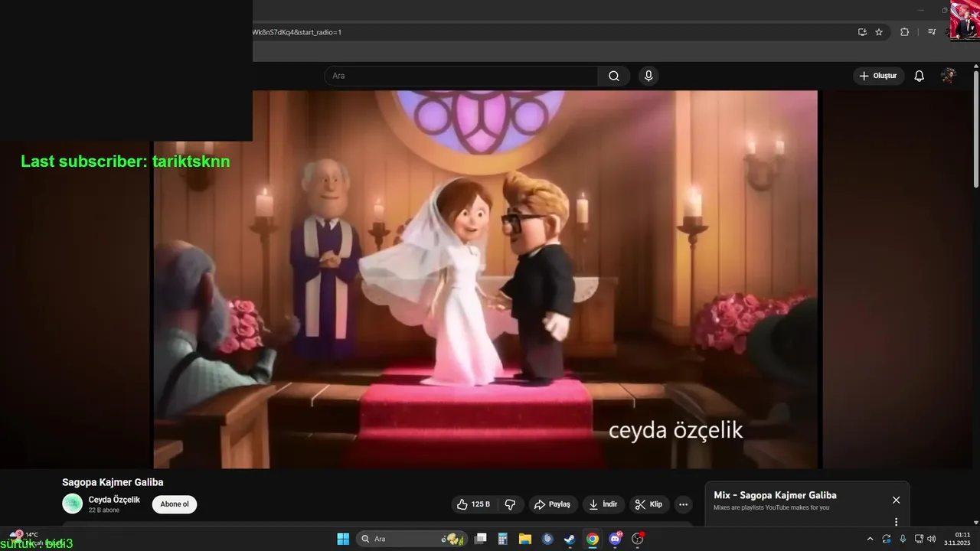This screenshot has height=551, width=980.
Task: Dislike the video with thumbs down
Action: tap(510, 504)
